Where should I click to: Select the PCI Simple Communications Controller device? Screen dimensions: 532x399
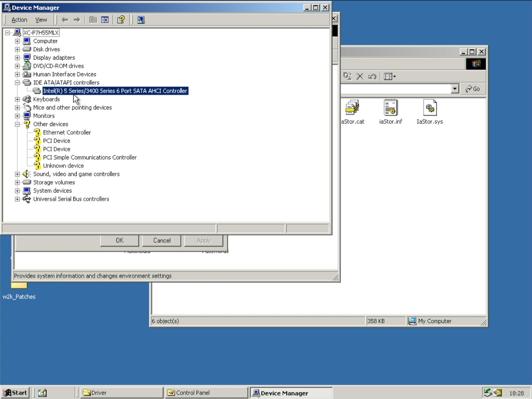tap(90, 157)
